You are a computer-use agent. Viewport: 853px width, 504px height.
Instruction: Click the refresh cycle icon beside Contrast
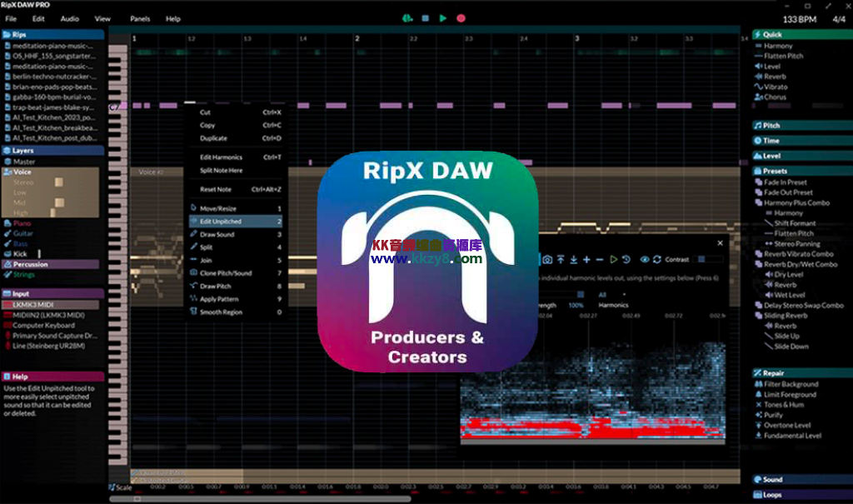657,260
